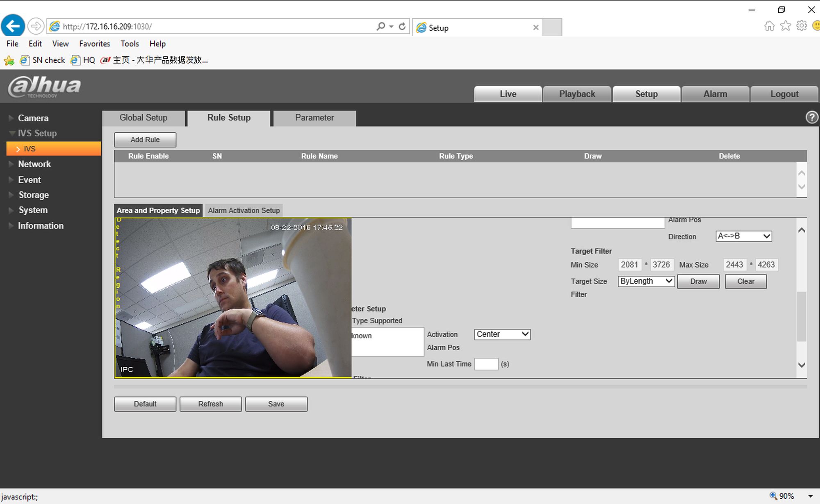Open the favorites star icon

click(x=785, y=26)
